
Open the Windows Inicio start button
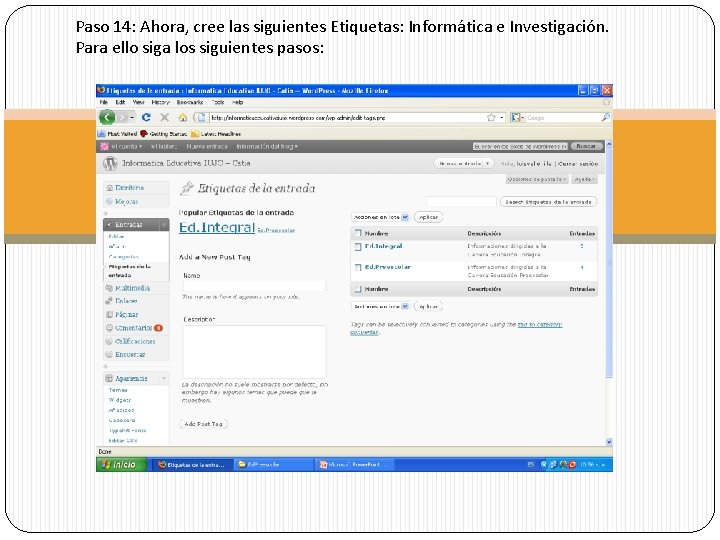121,465
